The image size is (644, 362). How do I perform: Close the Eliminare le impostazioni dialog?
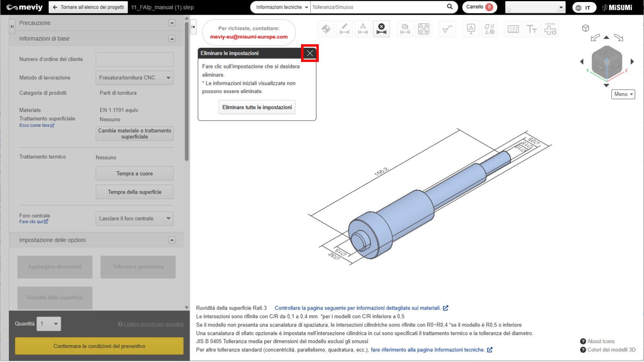[x=310, y=53]
